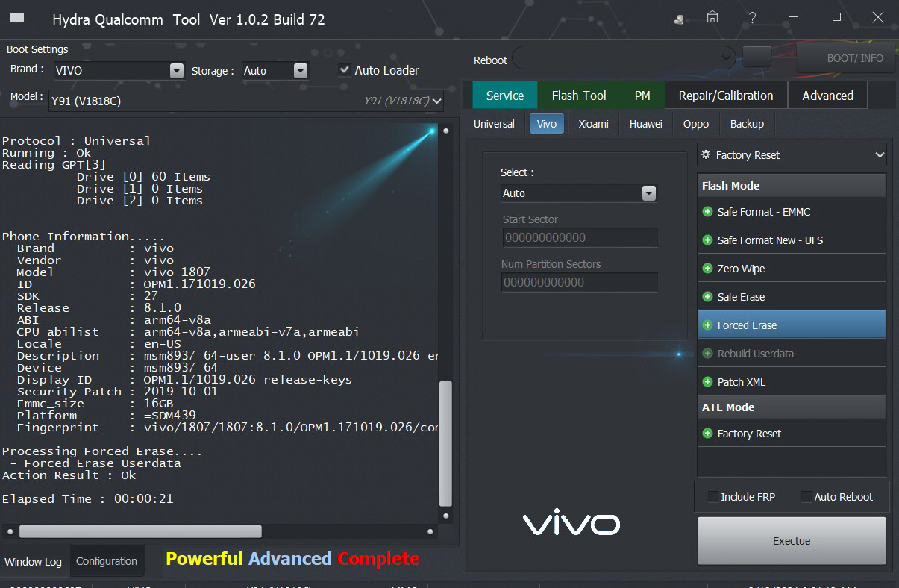
Task: Open the help question mark icon
Action: click(754, 17)
